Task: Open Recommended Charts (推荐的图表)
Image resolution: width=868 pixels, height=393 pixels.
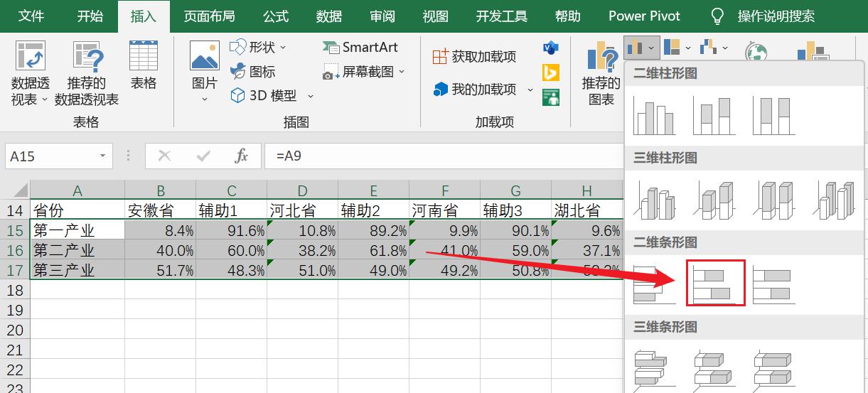Action: [x=601, y=73]
